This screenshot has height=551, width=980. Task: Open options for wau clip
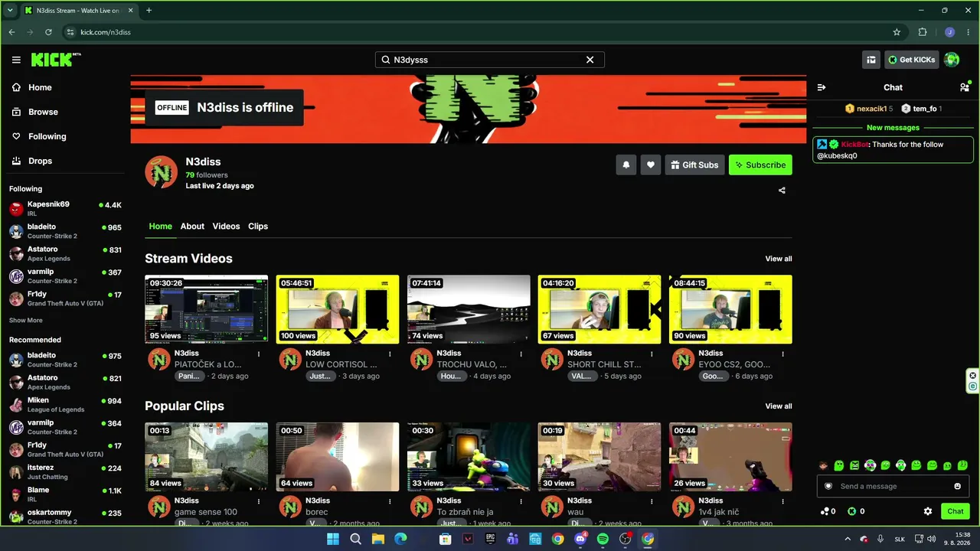coord(652,501)
